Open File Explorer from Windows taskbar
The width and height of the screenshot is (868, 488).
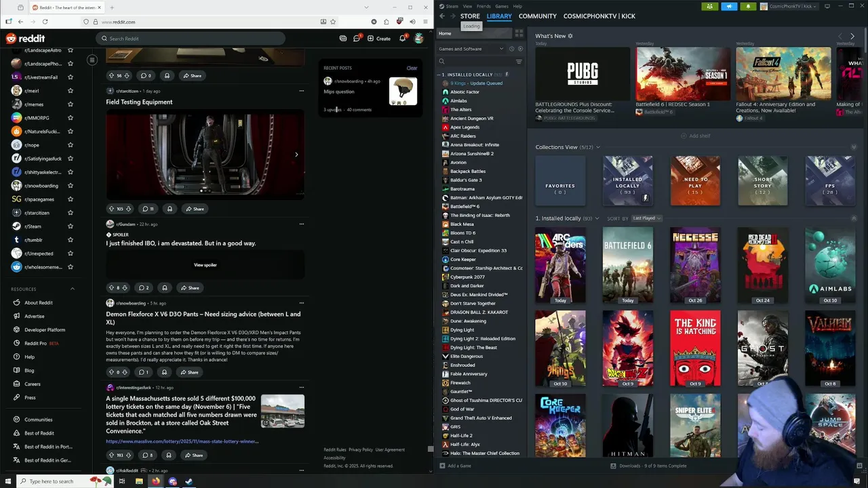(x=139, y=481)
